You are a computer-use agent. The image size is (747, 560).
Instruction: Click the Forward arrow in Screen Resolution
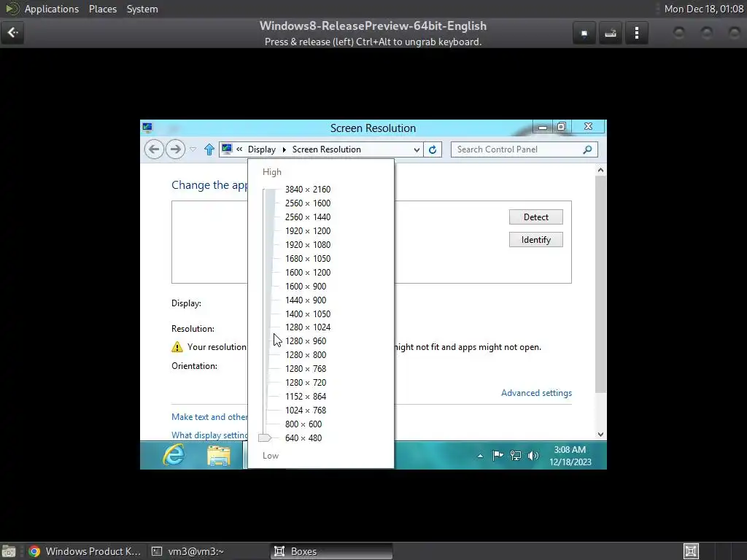(x=175, y=149)
